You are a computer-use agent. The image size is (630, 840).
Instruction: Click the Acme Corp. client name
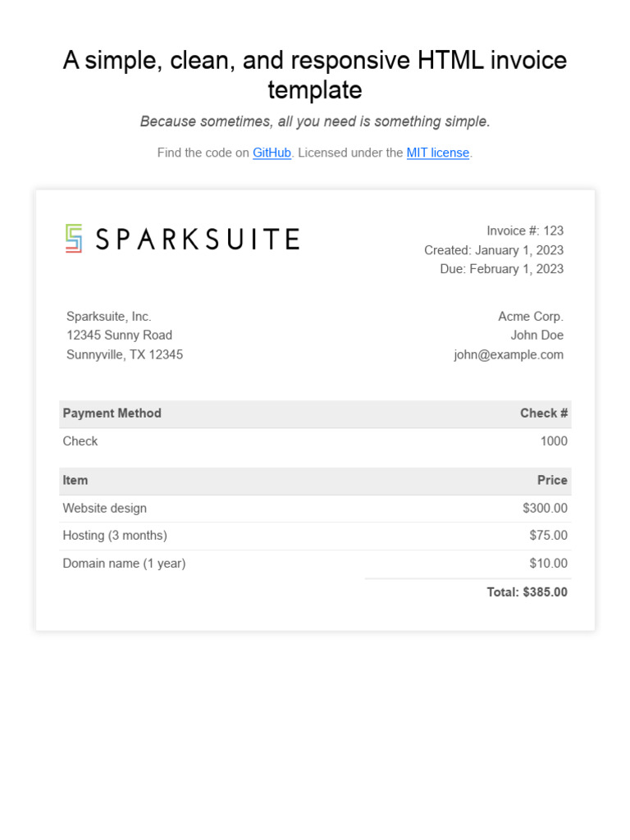(531, 317)
